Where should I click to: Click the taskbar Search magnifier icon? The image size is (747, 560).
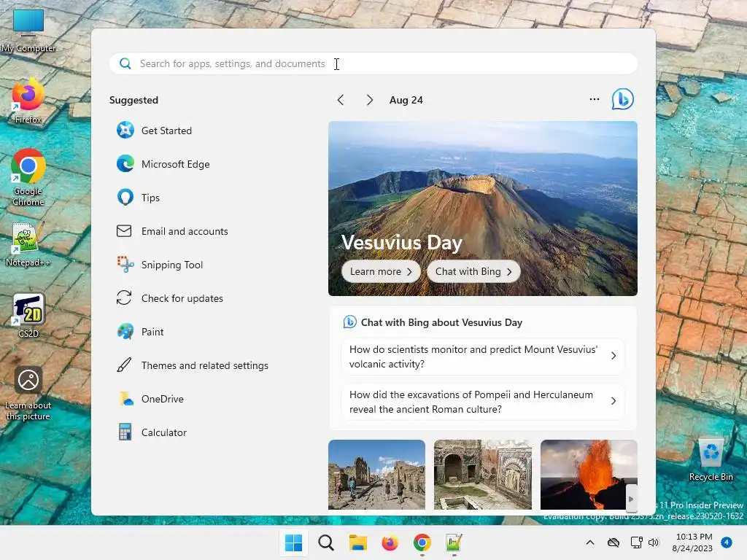[326, 542]
